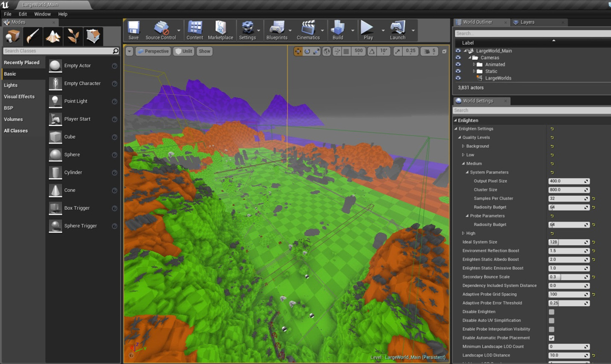Viewport: 611px width, 364px height.
Task: Switch to Foliage mode icon
Action: click(73, 36)
